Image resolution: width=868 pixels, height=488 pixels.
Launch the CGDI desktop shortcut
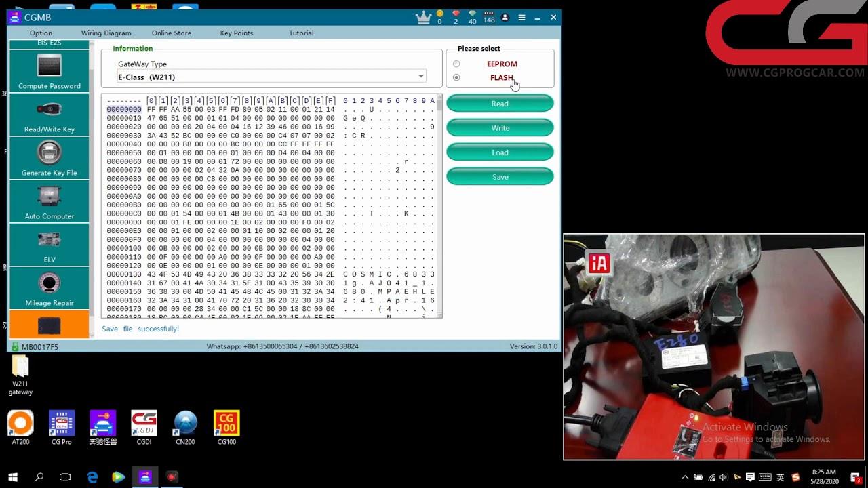(x=144, y=428)
